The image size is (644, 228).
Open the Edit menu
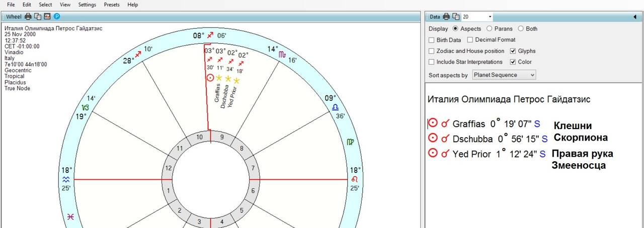coord(27,5)
